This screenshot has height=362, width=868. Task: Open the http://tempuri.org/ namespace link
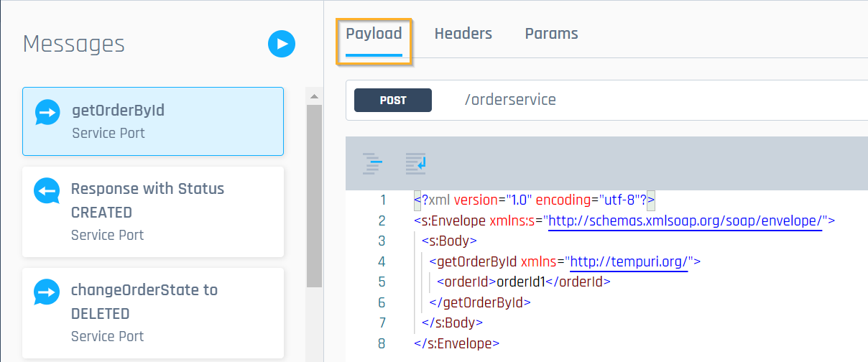tap(629, 261)
